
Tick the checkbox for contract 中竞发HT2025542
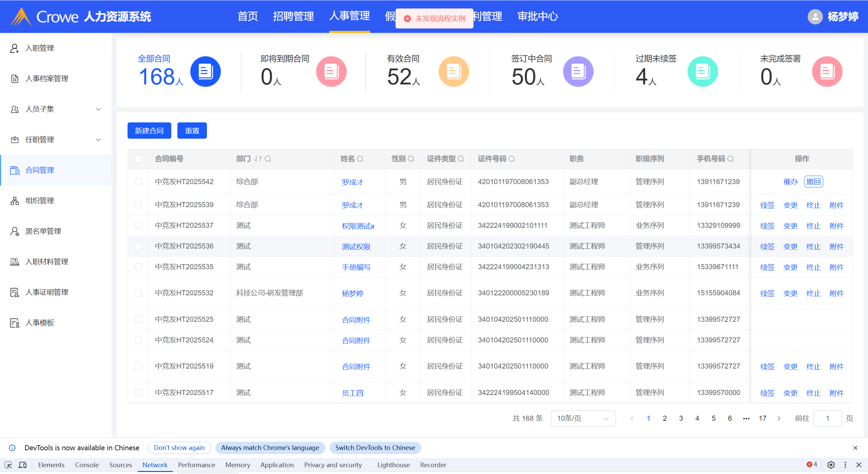(x=138, y=182)
